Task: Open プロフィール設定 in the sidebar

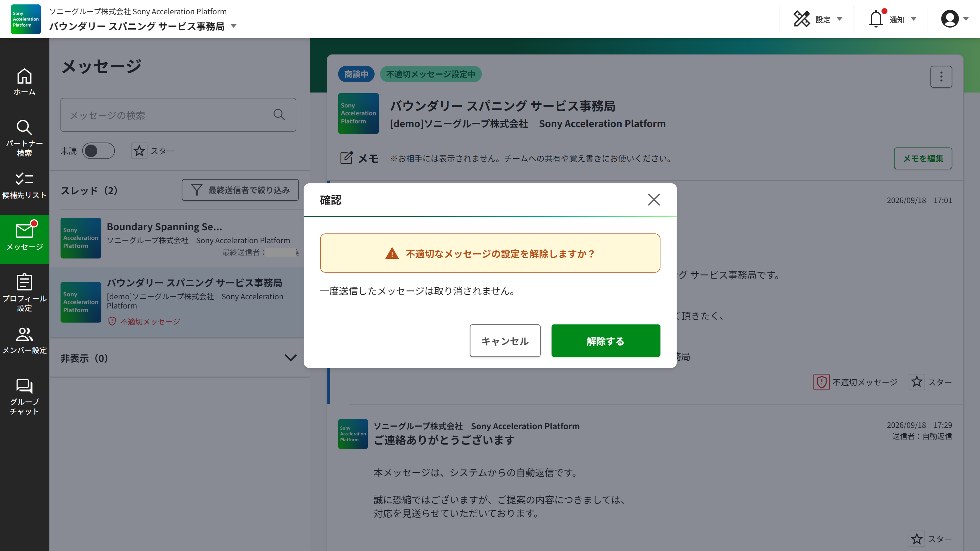Action: (x=24, y=293)
